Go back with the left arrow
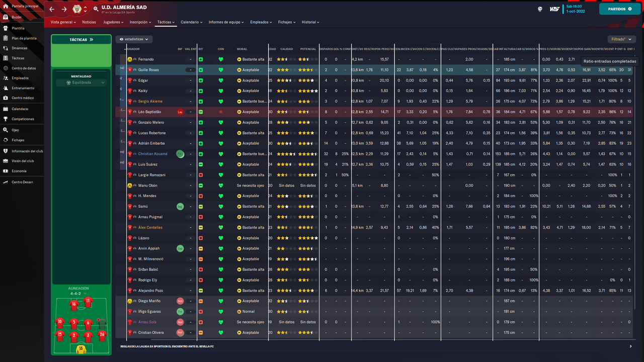Viewport: 644px width, 362px height. pos(52,9)
